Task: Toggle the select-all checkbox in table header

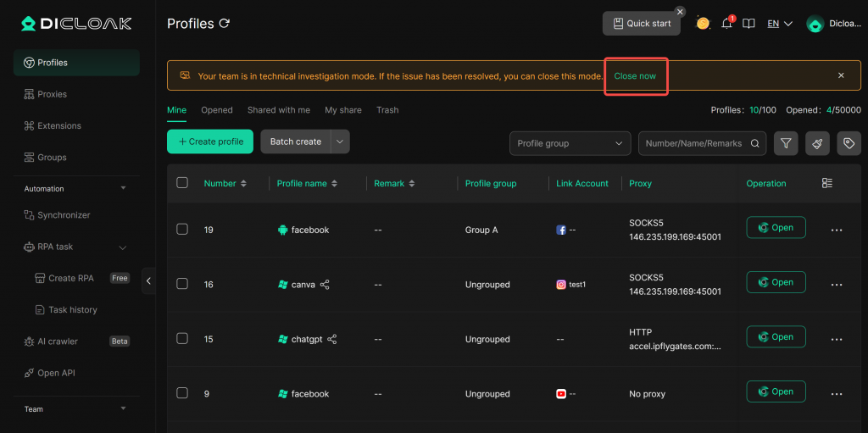Action: (182, 183)
